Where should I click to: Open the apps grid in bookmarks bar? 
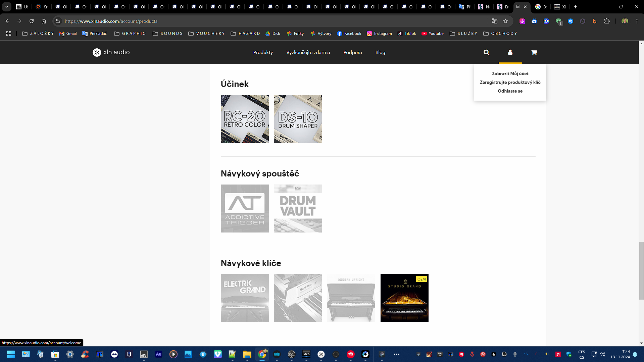9,34
